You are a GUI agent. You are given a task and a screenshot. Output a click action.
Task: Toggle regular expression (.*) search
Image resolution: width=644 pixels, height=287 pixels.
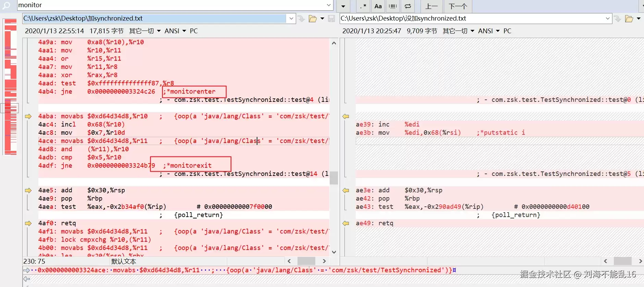click(363, 6)
